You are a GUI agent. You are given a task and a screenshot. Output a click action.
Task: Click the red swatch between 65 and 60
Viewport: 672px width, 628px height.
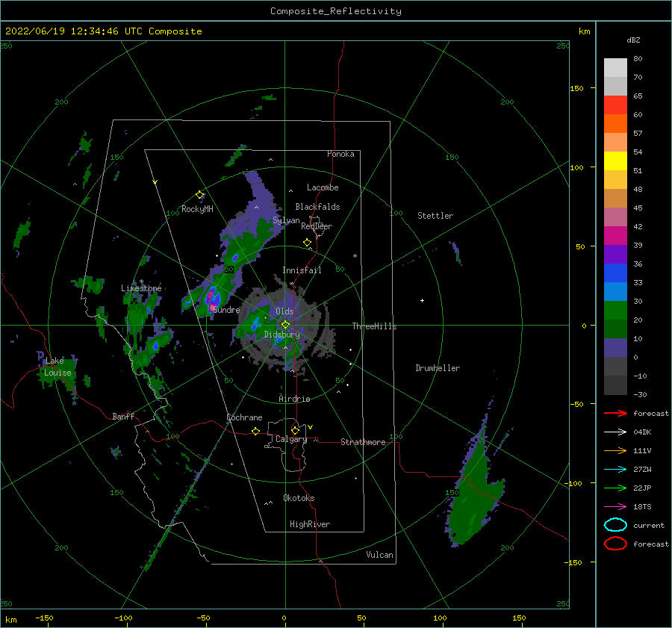tap(615, 105)
